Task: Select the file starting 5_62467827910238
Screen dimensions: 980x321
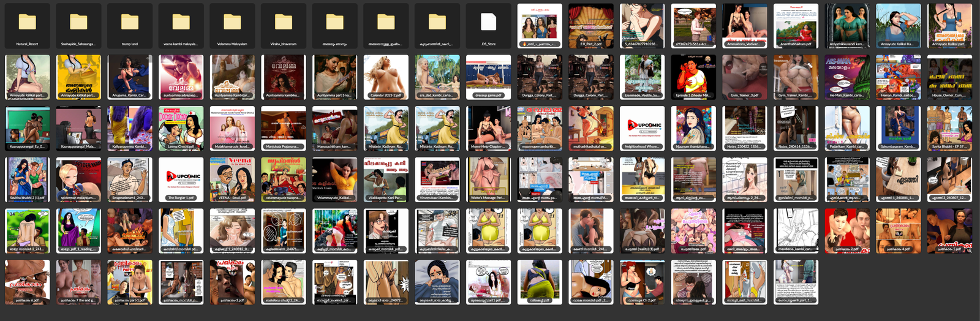Action: point(642,26)
